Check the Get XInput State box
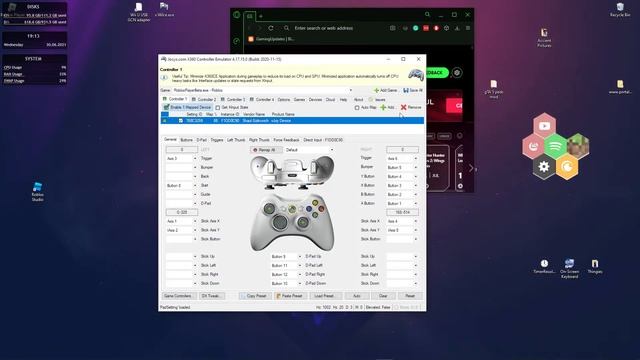 [218, 108]
